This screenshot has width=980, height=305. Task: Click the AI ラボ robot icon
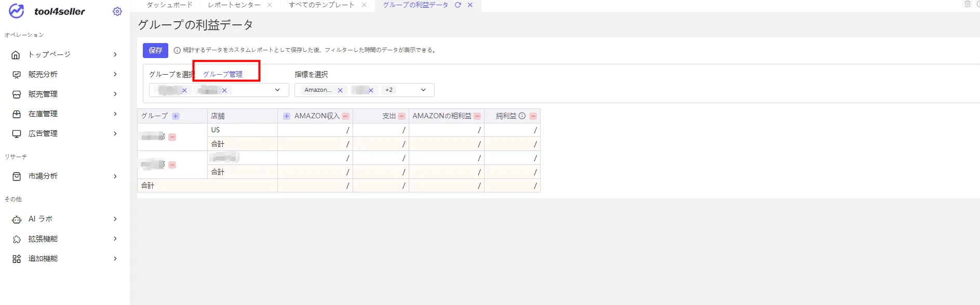pos(16,219)
